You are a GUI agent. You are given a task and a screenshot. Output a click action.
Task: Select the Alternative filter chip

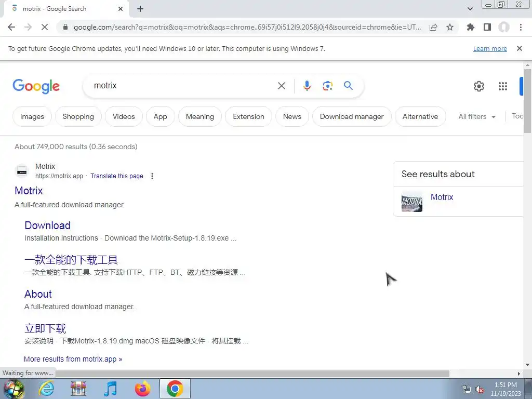click(420, 116)
